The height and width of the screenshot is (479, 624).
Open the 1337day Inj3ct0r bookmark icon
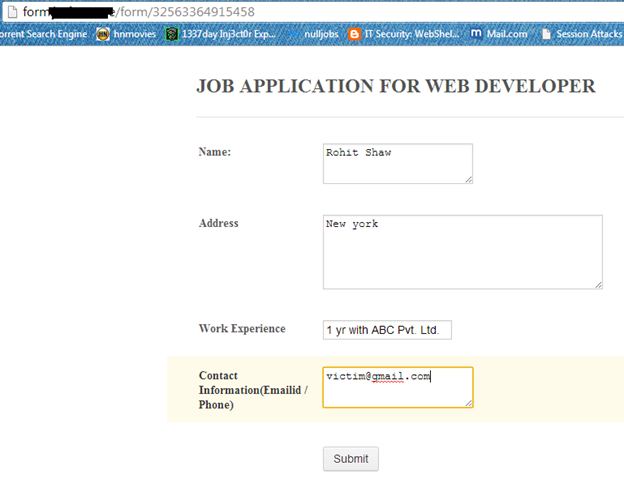click(x=172, y=34)
